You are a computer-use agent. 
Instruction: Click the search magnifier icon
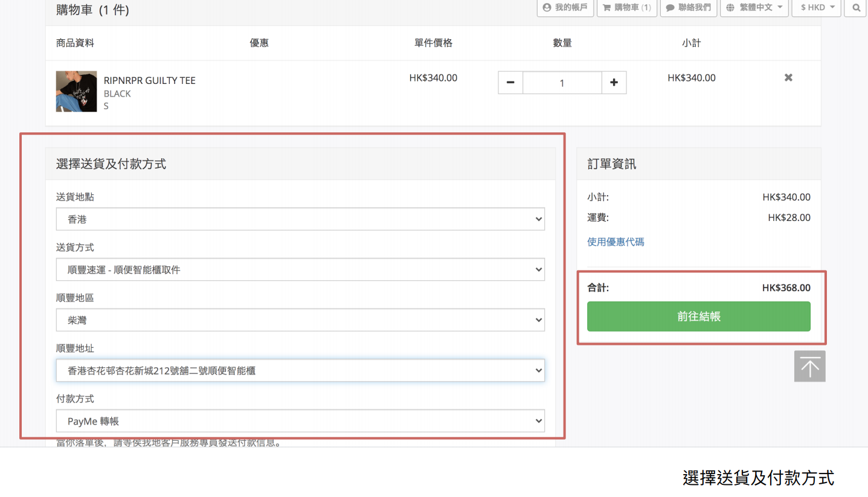click(x=856, y=8)
